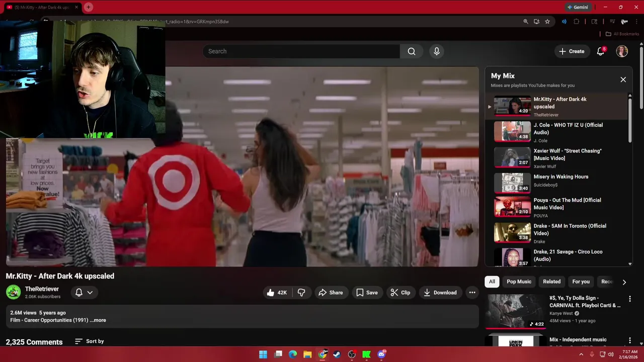Image resolution: width=644 pixels, height=362 pixels.
Task: Open the All Bookmarks folder
Action: [622, 34]
